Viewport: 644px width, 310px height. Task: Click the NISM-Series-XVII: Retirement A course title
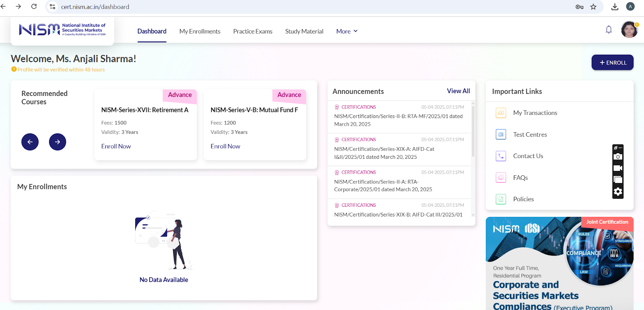(145, 110)
